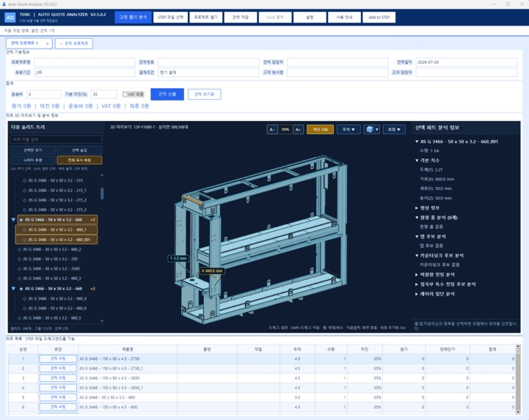Click the 선택만 보기 button
Image resolution: width=529 pixels, height=420 pixels.
click(33, 150)
